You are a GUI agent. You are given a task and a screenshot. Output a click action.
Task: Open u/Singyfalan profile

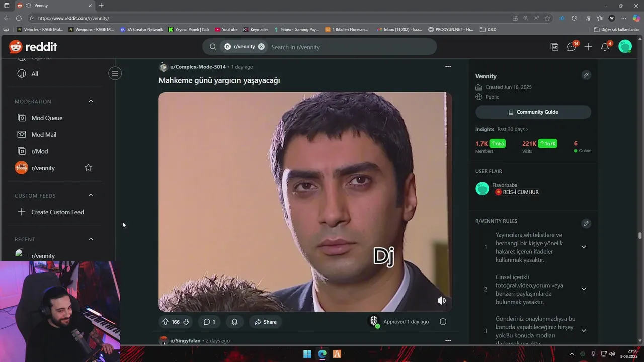(185, 341)
